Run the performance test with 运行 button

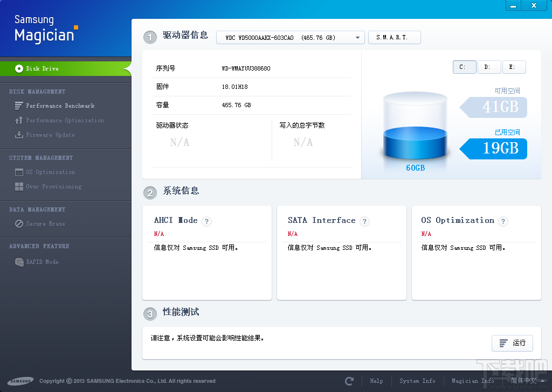point(512,343)
